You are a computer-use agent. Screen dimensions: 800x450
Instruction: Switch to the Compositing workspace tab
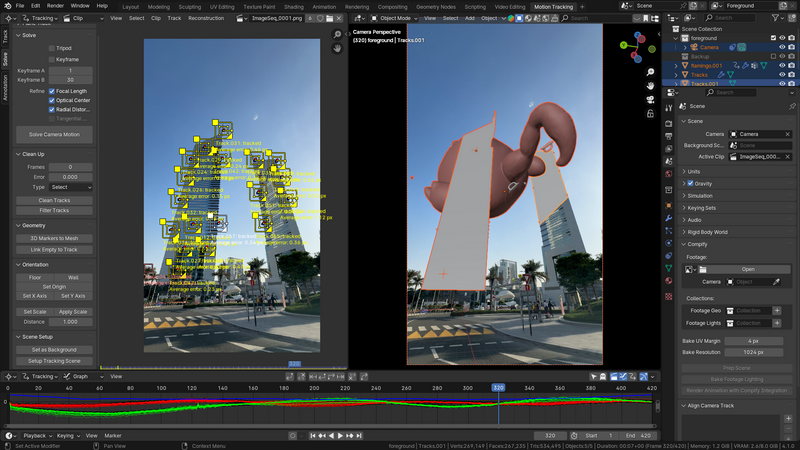[392, 6]
